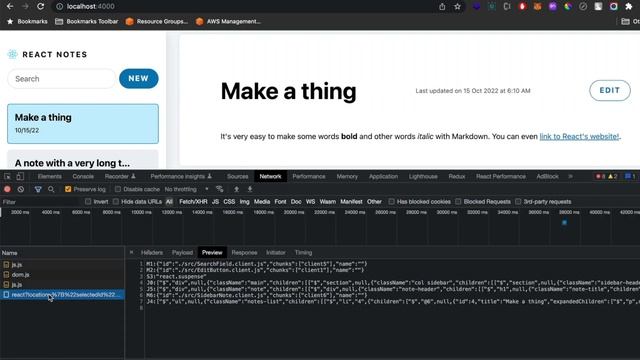Go back to the previous page
The width and height of the screenshot is (640, 360).
[x=10, y=7]
